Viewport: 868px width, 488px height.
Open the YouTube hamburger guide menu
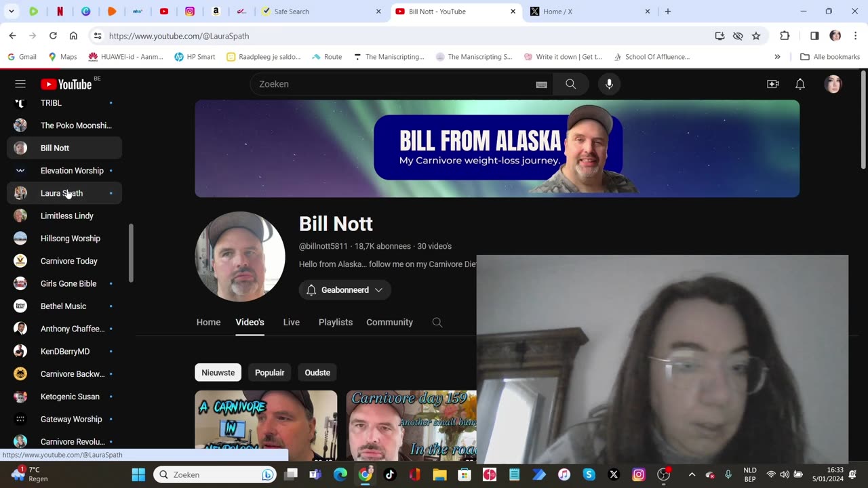click(x=20, y=84)
